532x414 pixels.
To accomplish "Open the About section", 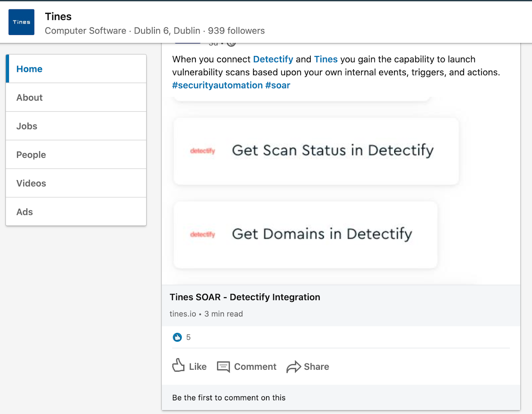I will (30, 98).
